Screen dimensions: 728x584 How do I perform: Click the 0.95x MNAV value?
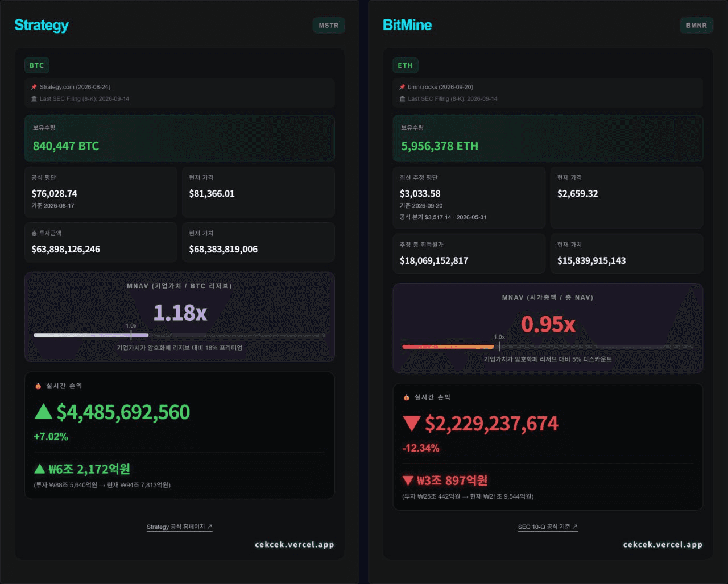[548, 324]
